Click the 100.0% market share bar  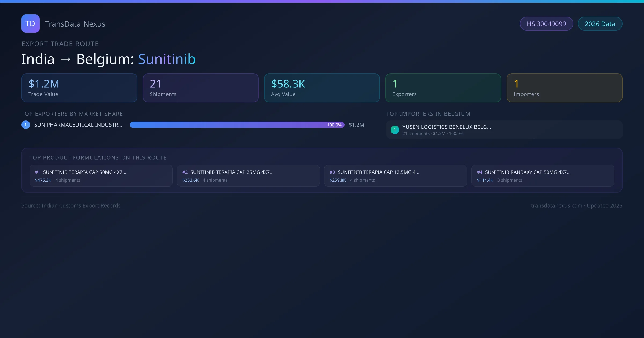pos(237,125)
